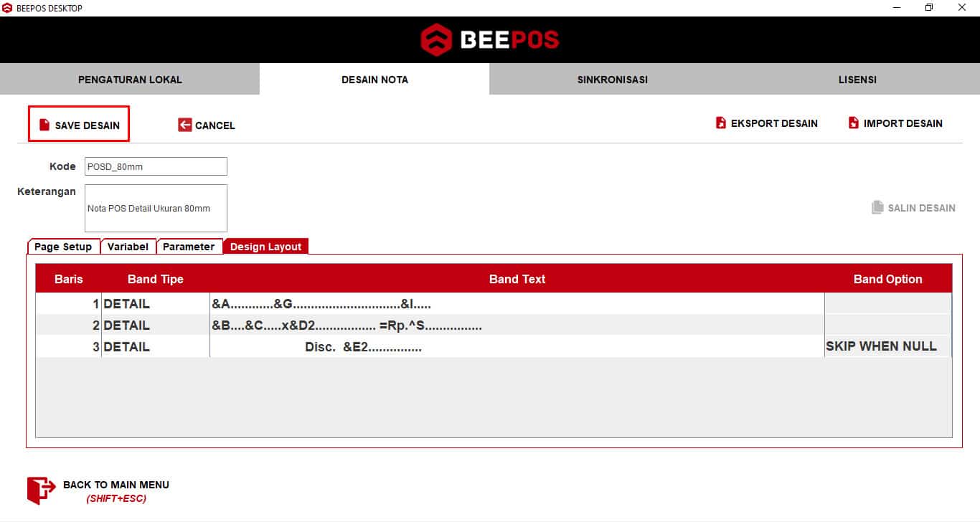Select row number 3 cell

69,347
